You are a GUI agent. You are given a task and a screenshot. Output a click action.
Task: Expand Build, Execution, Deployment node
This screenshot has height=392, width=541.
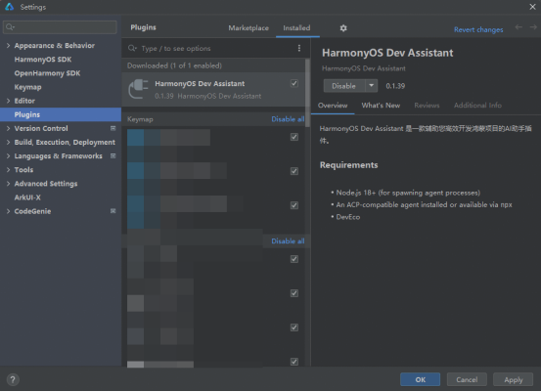click(x=8, y=142)
